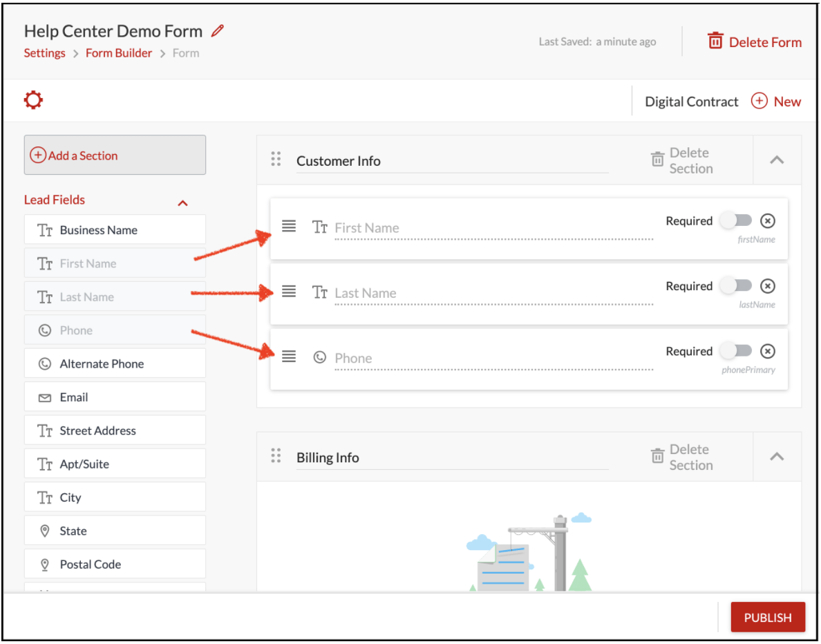Image resolution: width=821 pixels, height=644 pixels.
Task: Click Add a Section
Action: point(115,155)
